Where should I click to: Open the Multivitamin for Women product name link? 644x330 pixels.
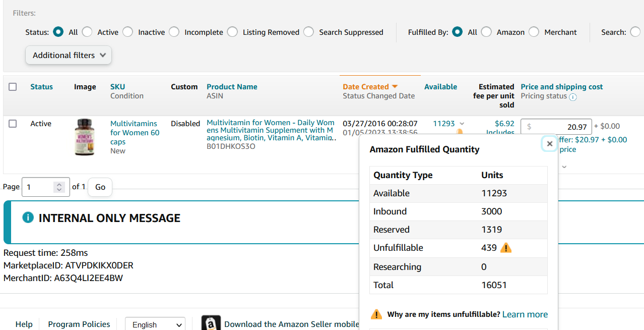point(271,130)
